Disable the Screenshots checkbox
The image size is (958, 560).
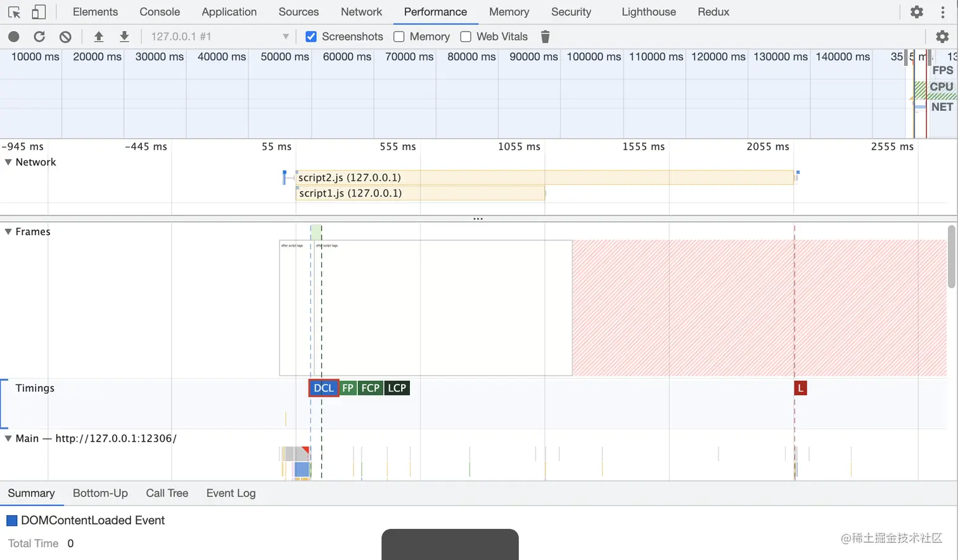coord(311,37)
